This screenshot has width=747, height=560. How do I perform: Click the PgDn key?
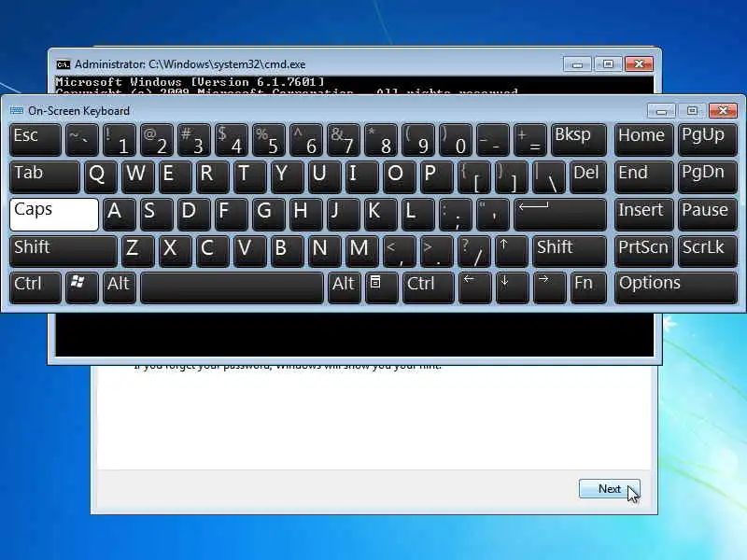(x=708, y=176)
